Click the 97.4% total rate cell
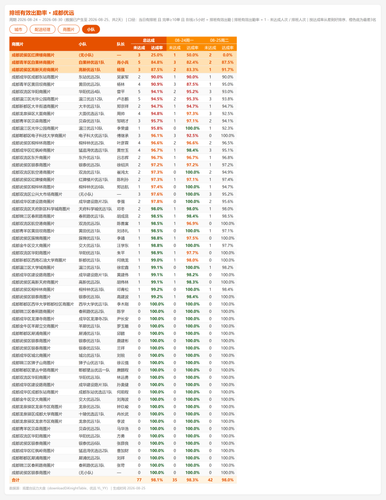The width and height of the screenshot is (386, 500). tap(157, 187)
